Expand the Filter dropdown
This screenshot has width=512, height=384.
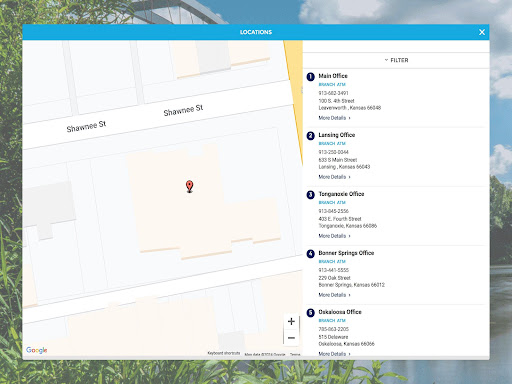(396, 60)
